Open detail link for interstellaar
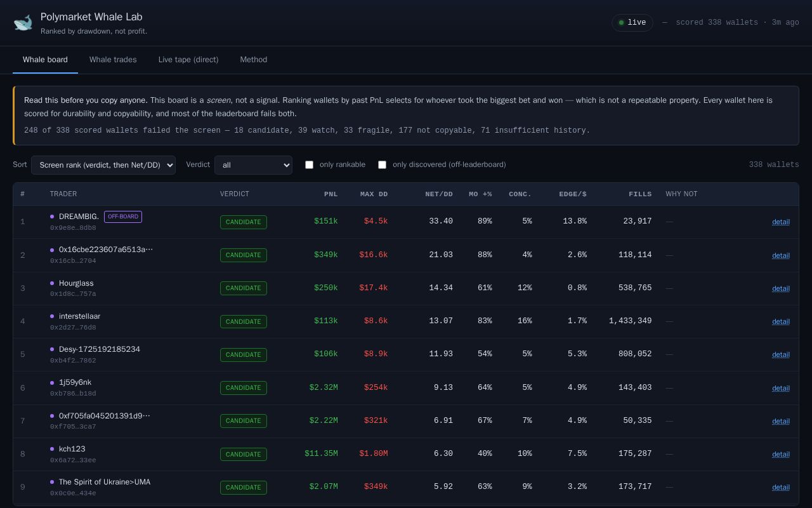The height and width of the screenshot is (508, 812). (781, 321)
